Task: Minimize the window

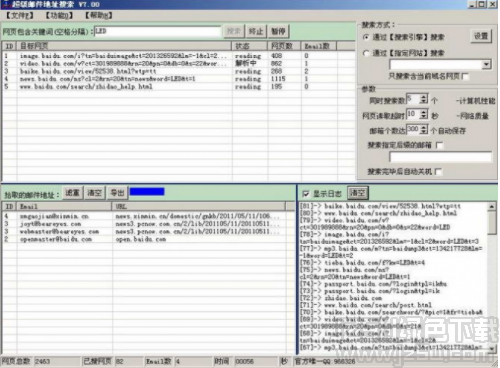Action: (472, 4)
